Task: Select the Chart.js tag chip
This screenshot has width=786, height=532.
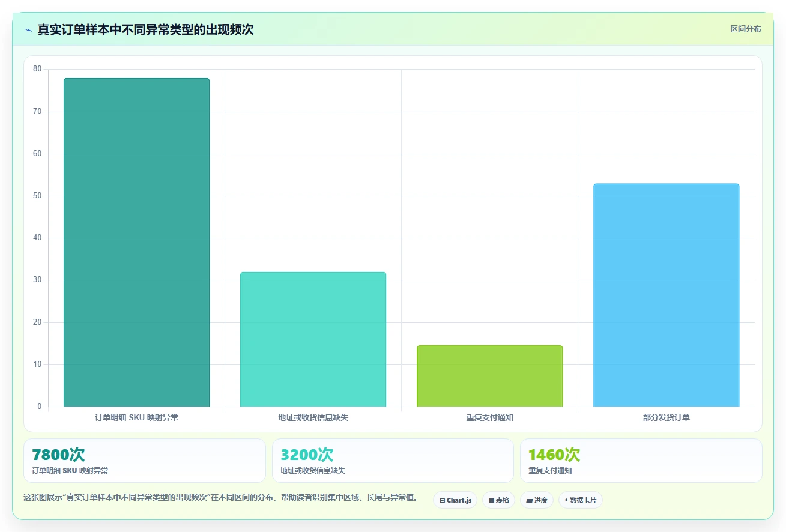Action: 455,500
